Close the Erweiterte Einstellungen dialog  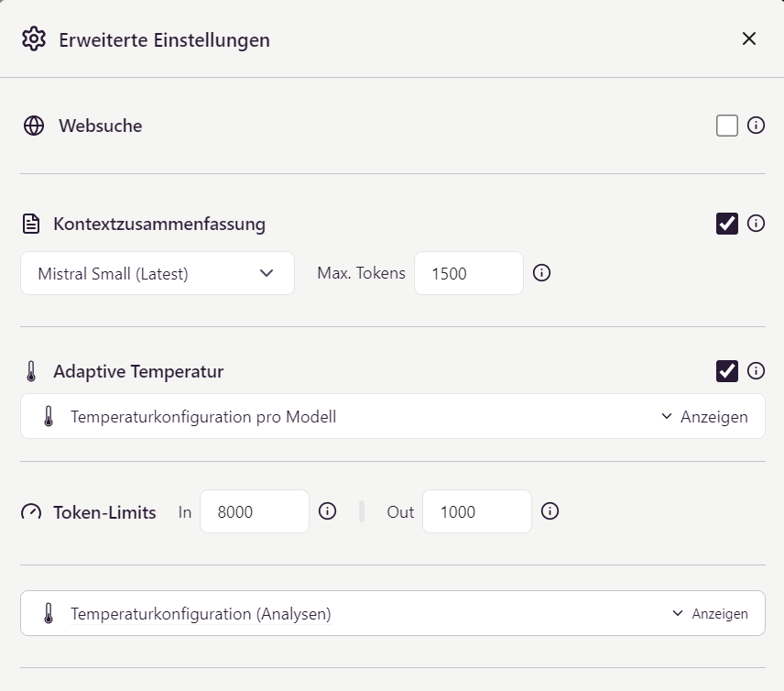[x=748, y=38]
